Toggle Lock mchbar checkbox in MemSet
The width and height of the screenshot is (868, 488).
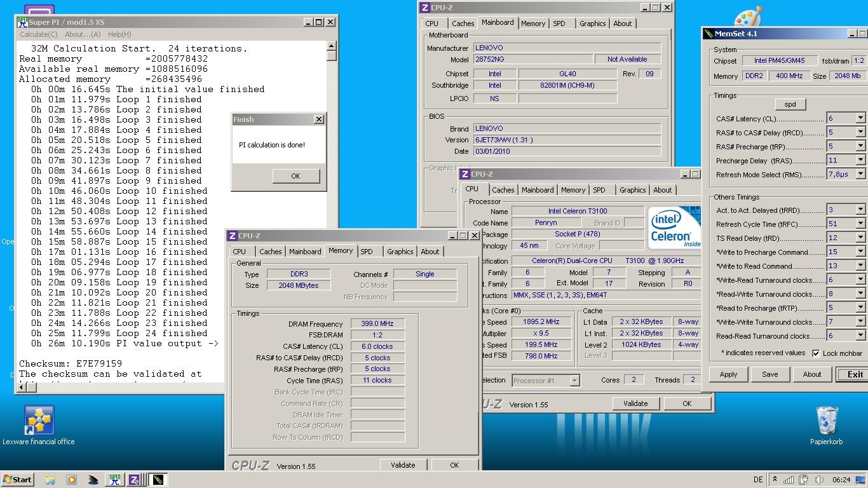point(816,353)
